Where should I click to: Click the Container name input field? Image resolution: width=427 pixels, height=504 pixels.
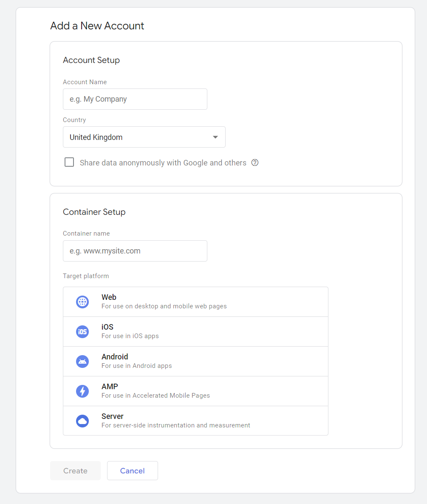click(x=135, y=251)
